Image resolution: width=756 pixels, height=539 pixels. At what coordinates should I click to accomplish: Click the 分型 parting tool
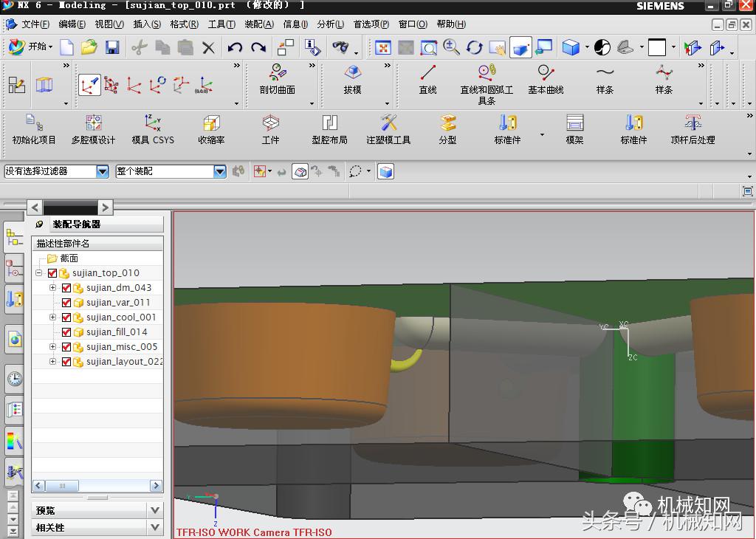tap(447, 129)
